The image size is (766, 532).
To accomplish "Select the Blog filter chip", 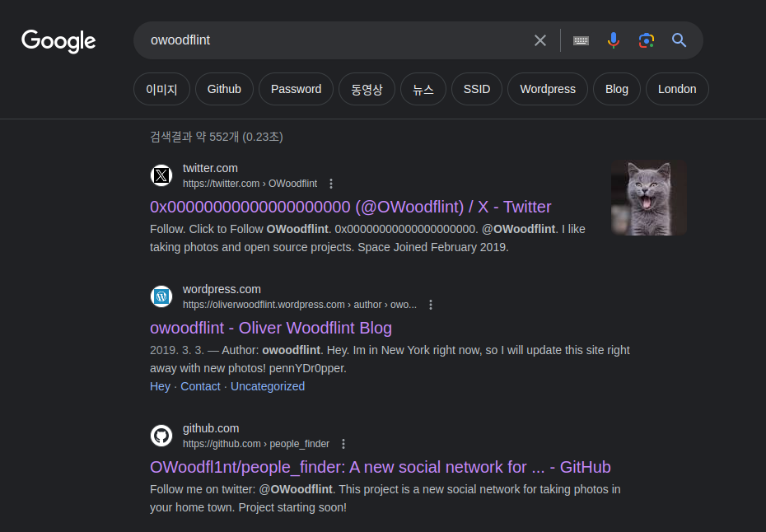I will [x=617, y=89].
